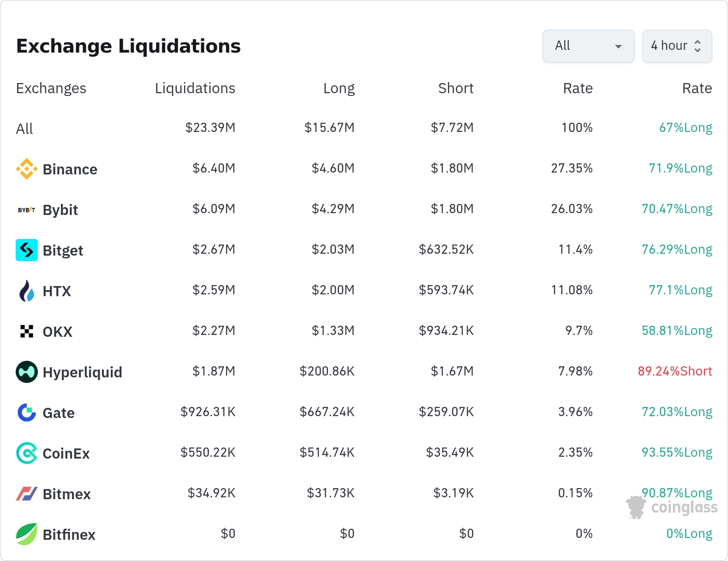This screenshot has width=728, height=561.
Task: Click the 89.24%Short rate for Hyperliquid
Action: pos(674,371)
